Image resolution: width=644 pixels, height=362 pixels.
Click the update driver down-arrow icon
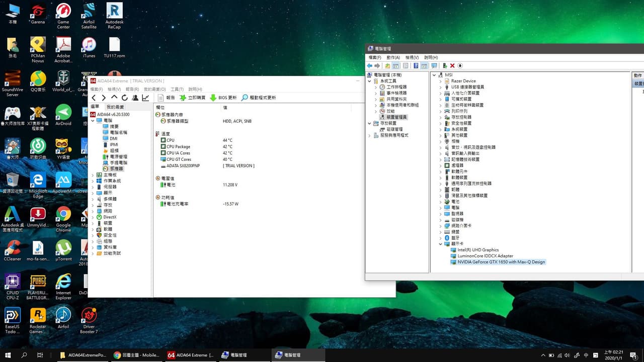(x=460, y=66)
